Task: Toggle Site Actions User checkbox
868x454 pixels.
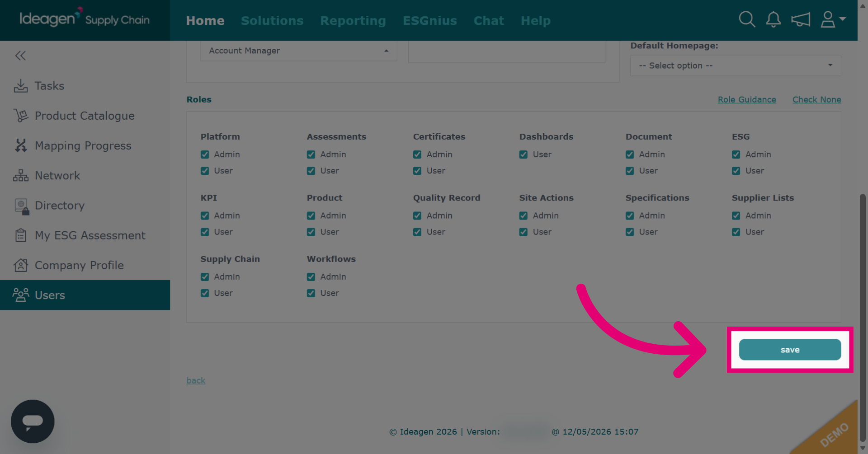Action: (x=524, y=232)
